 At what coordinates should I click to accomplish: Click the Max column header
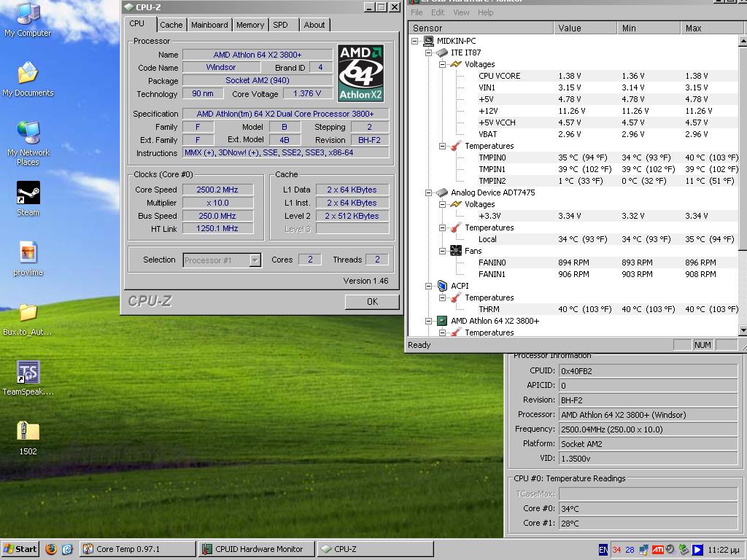[x=711, y=28]
